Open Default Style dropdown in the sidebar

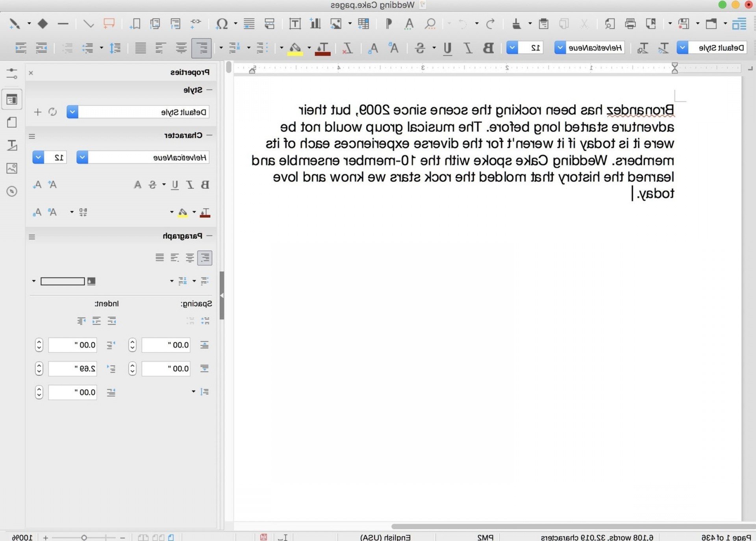point(72,112)
